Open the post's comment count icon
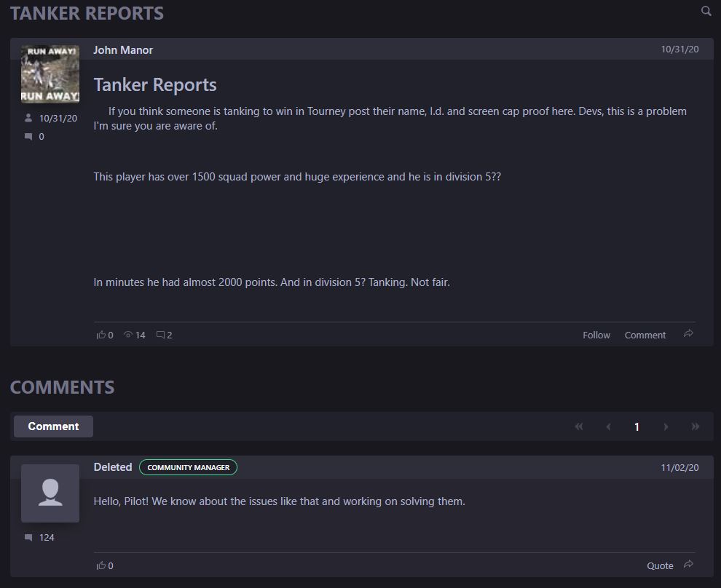721x588 pixels. point(161,335)
